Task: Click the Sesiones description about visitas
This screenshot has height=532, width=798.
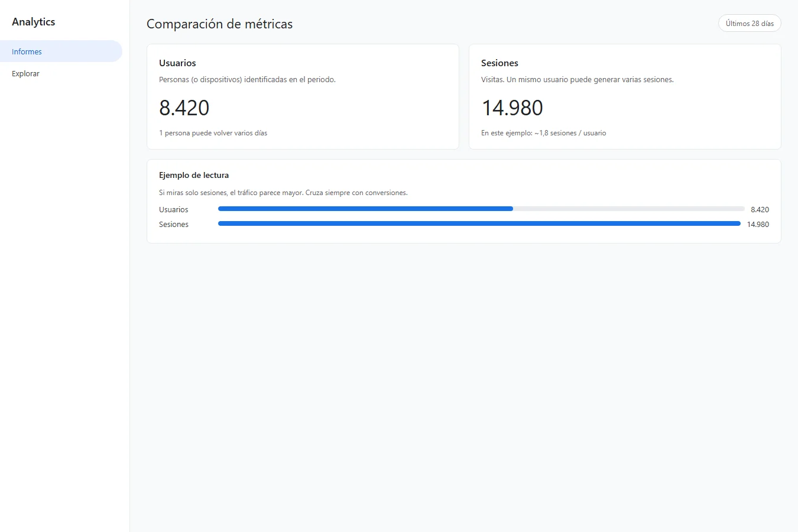Action: (578, 80)
